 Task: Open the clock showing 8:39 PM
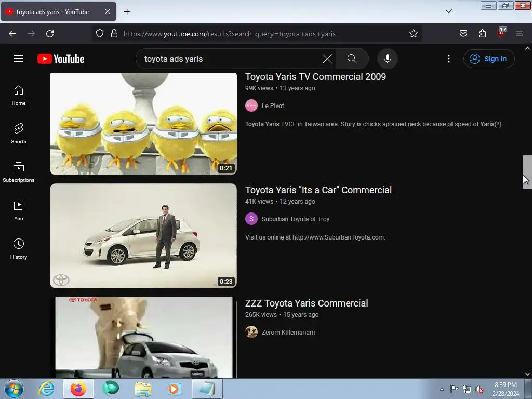tap(506, 389)
